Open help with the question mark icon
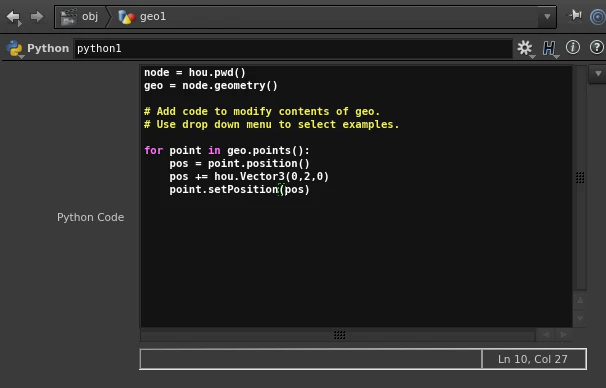The image size is (606, 388). click(597, 48)
